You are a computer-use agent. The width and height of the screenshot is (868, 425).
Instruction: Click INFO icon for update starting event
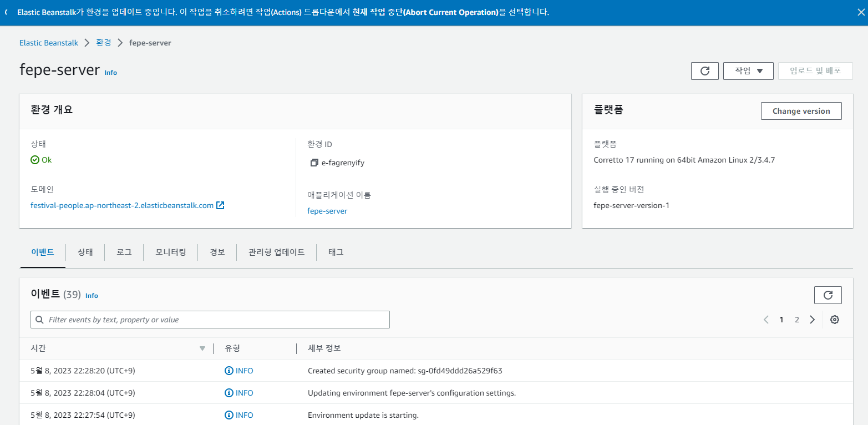point(229,415)
